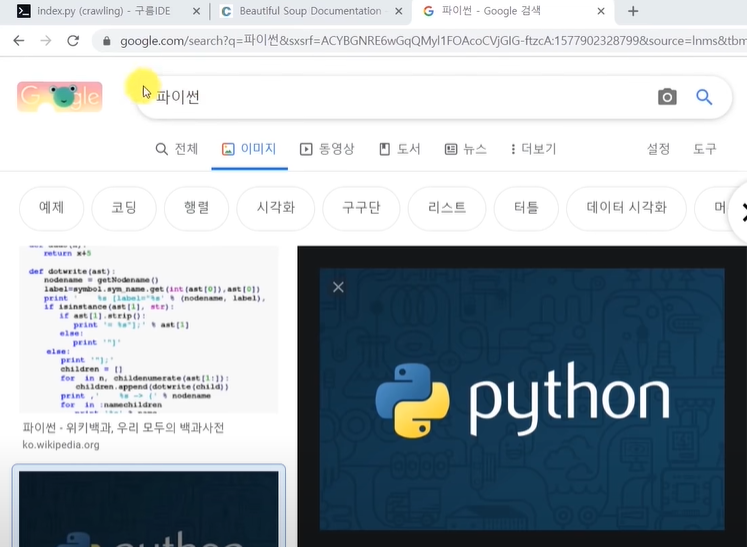Close the index.py 구름IDE tab
This screenshot has height=547, width=747.
pos(196,11)
